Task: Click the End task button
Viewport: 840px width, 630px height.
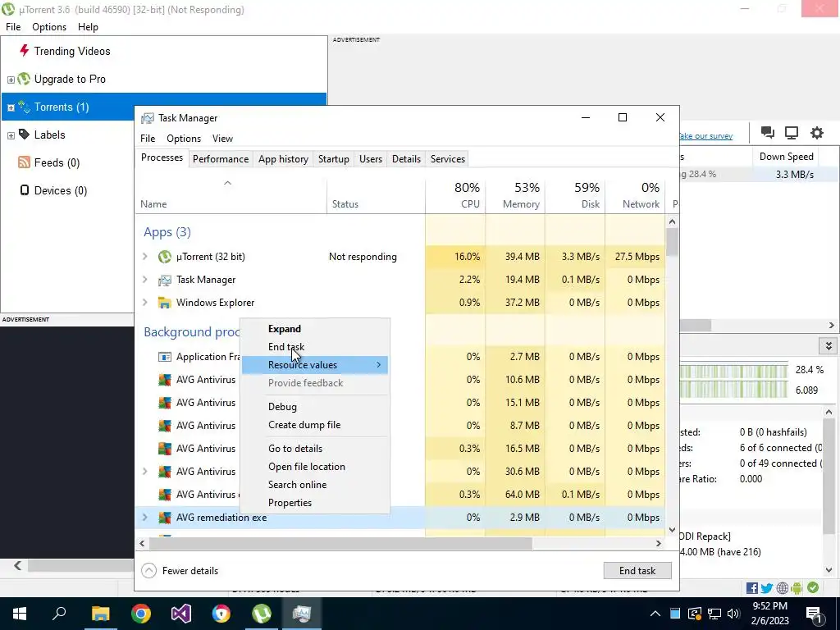Action: click(x=637, y=571)
